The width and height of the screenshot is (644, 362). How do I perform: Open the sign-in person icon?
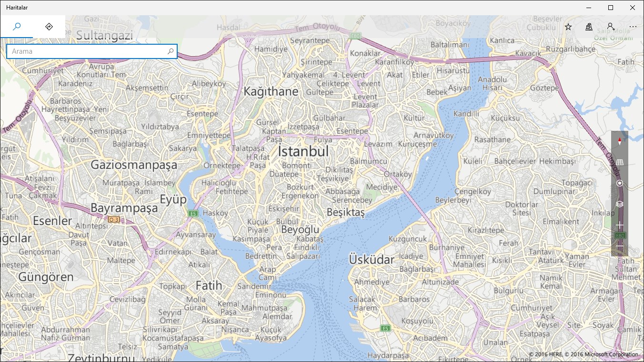(x=611, y=27)
